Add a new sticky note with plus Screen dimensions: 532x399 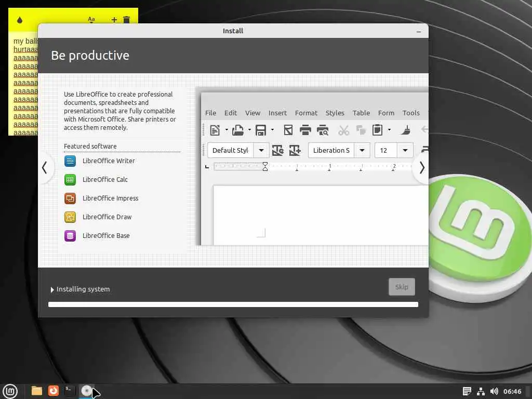tap(114, 20)
